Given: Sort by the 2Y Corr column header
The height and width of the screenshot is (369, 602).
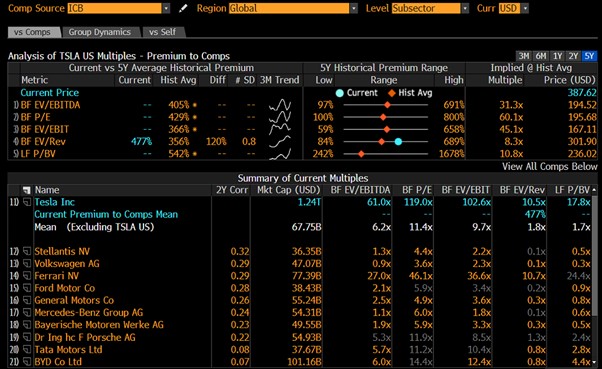Looking at the screenshot, I should tap(232, 190).
